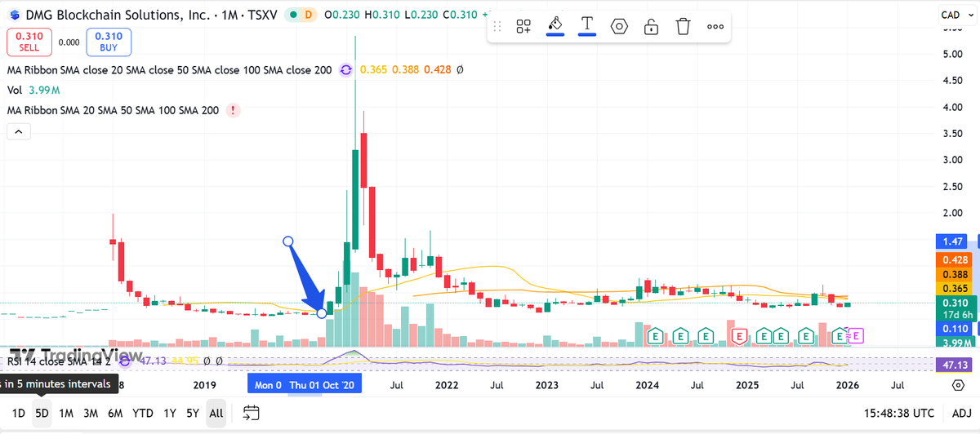Toggle the ADJ adjusted data option

pos(961,414)
